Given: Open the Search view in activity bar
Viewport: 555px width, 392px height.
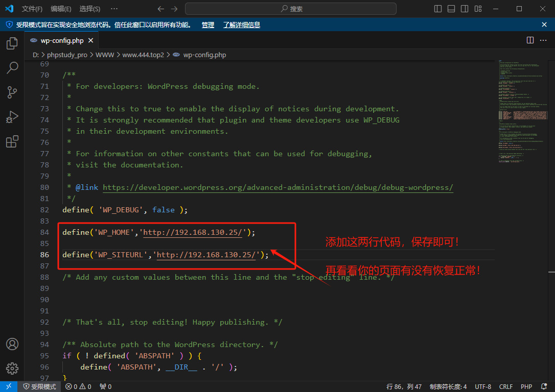Looking at the screenshot, I should point(12,67).
